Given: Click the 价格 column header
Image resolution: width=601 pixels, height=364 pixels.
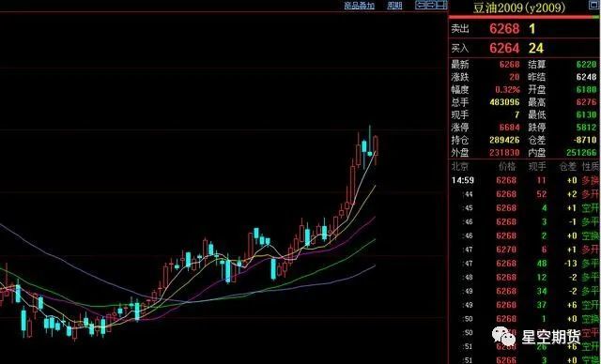Looking at the screenshot, I should pyautogui.click(x=507, y=166).
